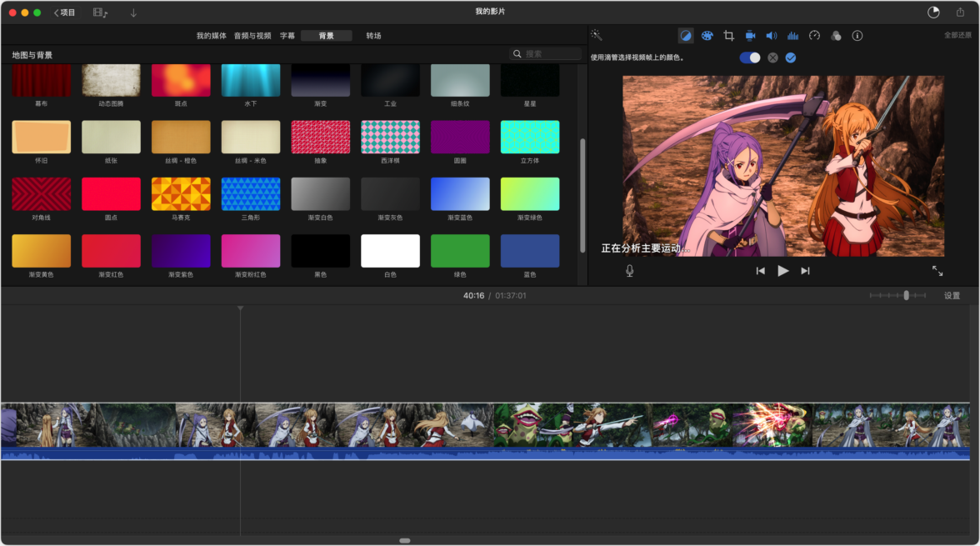Choose the 黑色 black background swatch
980x546 pixels.
click(321, 251)
